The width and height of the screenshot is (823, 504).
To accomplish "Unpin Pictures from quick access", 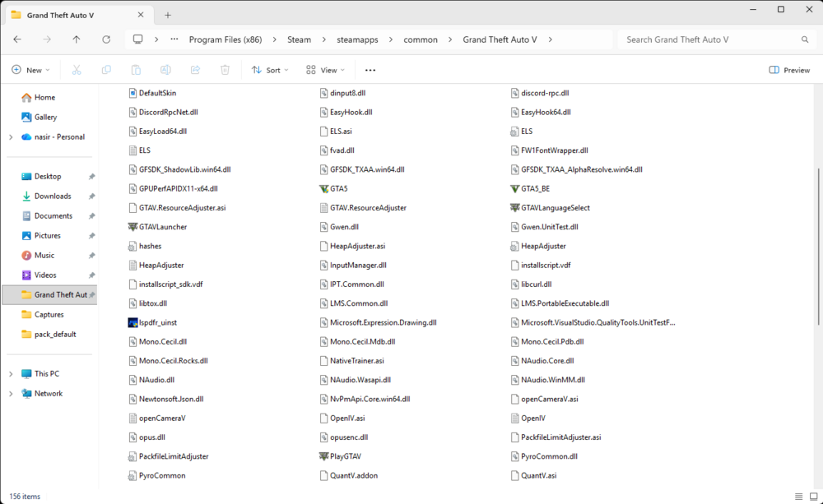I will pyautogui.click(x=92, y=236).
